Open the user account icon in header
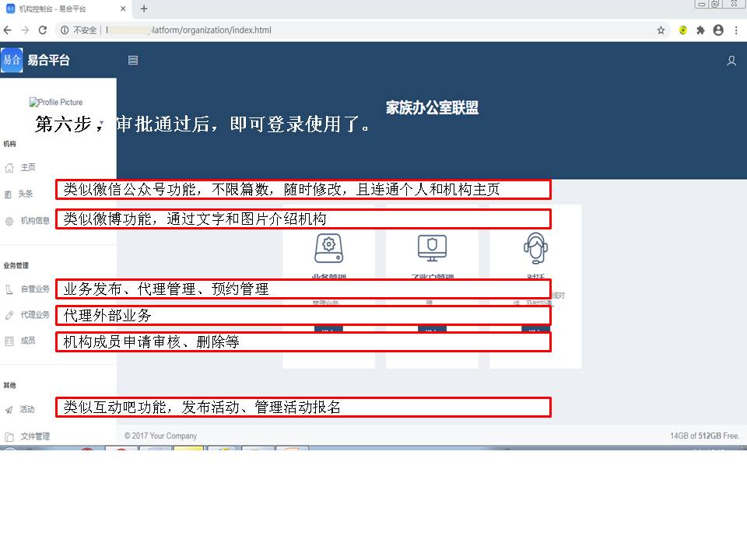The height and width of the screenshot is (560, 747). click(x=731, y=61)
